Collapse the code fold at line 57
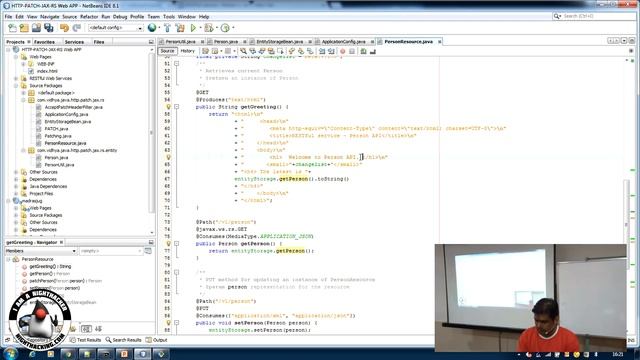This screenshot has height=360, width=640. (x=177, y=107)
